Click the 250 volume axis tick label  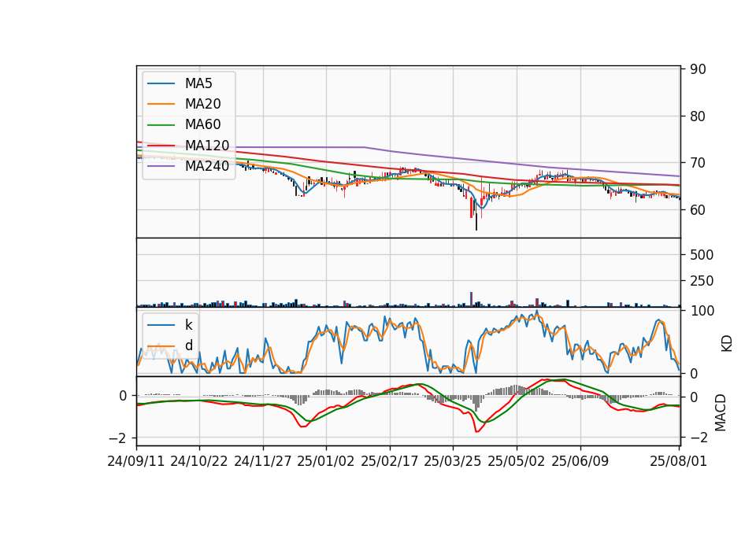tap(702, 281)
